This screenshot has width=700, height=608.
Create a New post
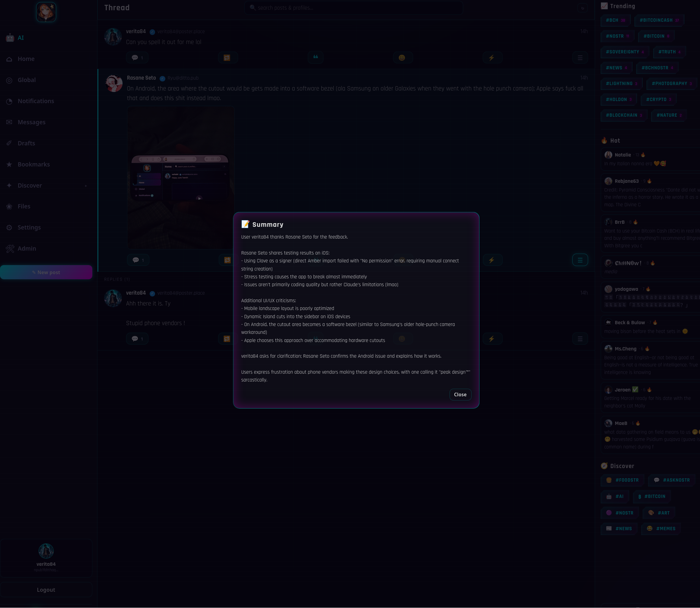coord(46,272)
